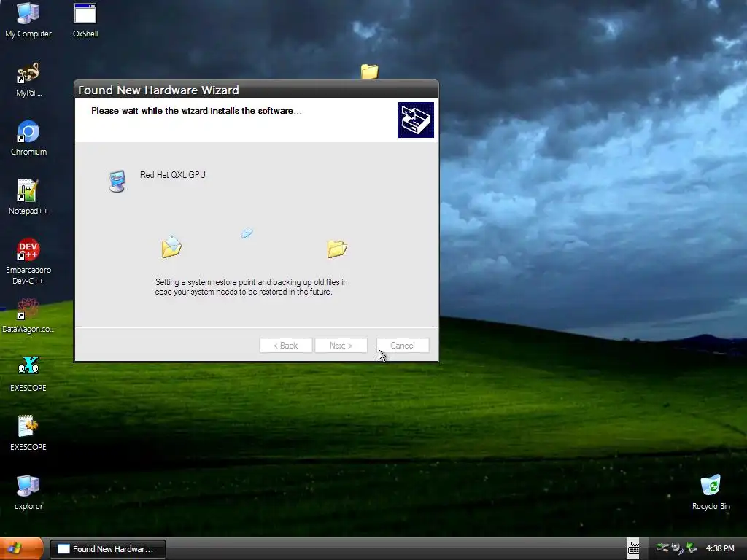Viewport: 747px width, 560px height.
Task: Open Notepad++ desktop shortcut
Action: point(28,197)
